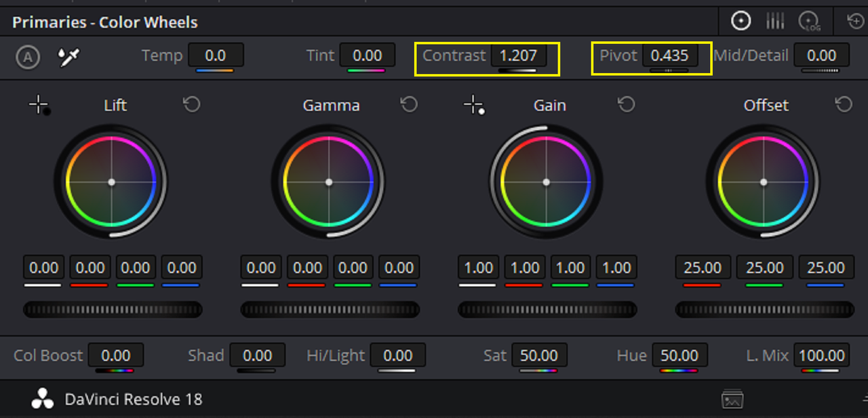Reset the Gain color wheel
This screenshot has height=418, width=868.
coord(626,105)
